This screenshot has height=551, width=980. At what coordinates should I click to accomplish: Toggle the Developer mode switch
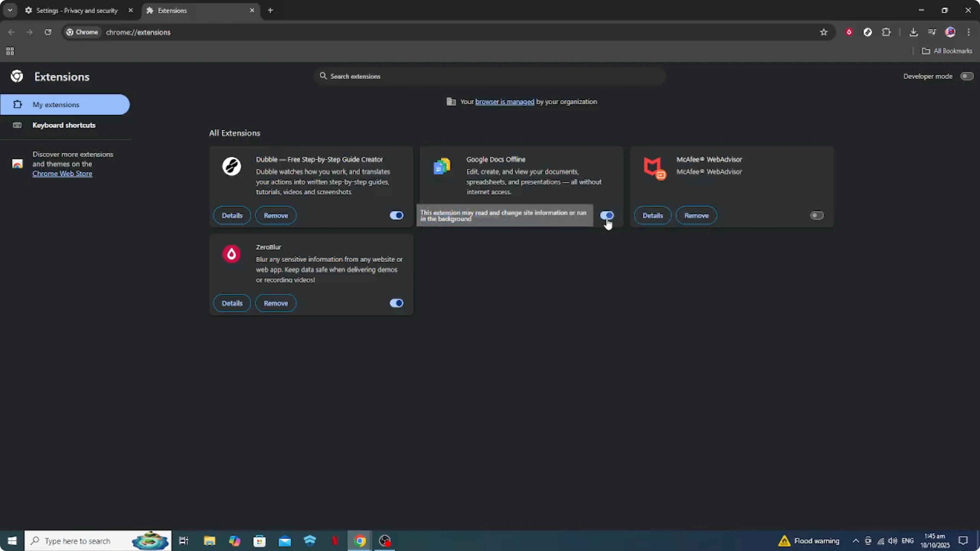967,76
